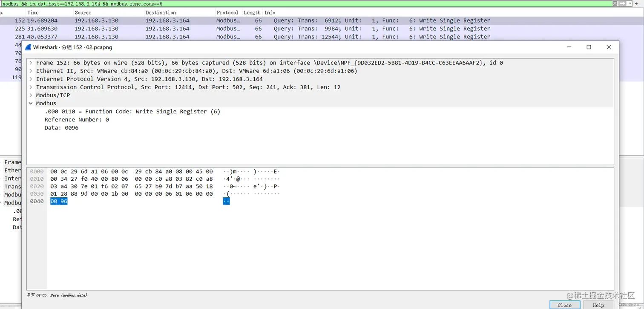Image resolution: width=644 pixels, height=309 pixels.
Task: Click the highlighted hex bytes 00 96
Action: coord(59,201)
